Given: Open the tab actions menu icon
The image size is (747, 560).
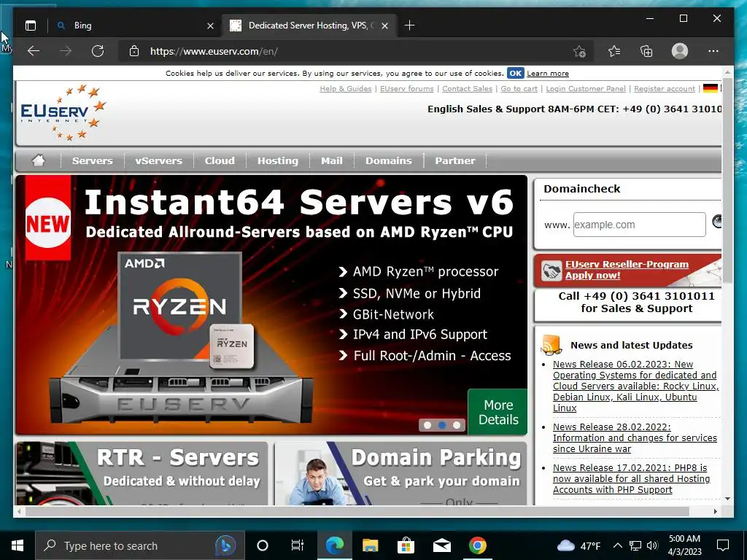Looking at the screenshot, I should pos(31,26).
